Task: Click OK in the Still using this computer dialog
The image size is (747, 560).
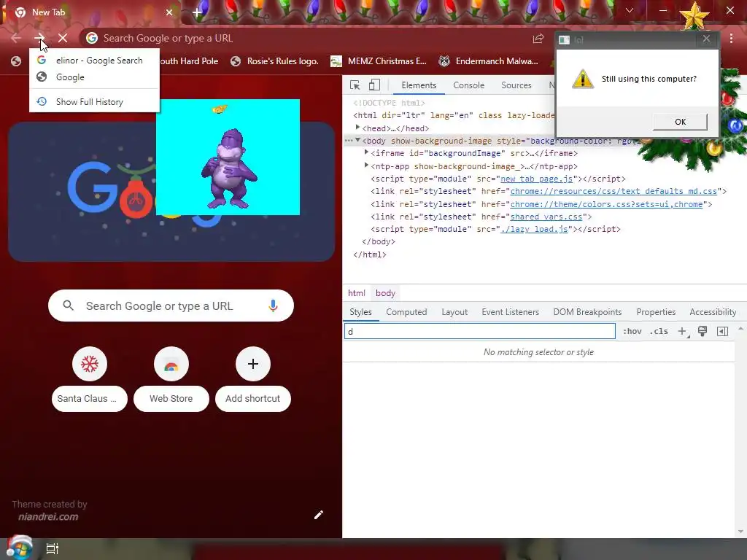Action: [680, 122]
